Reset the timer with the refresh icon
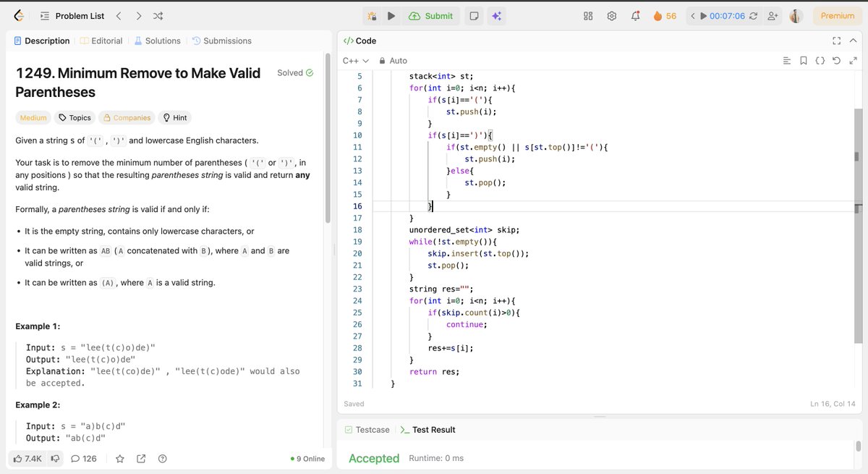The width and height of the screenshot is (868, 474). pos(754,16)
